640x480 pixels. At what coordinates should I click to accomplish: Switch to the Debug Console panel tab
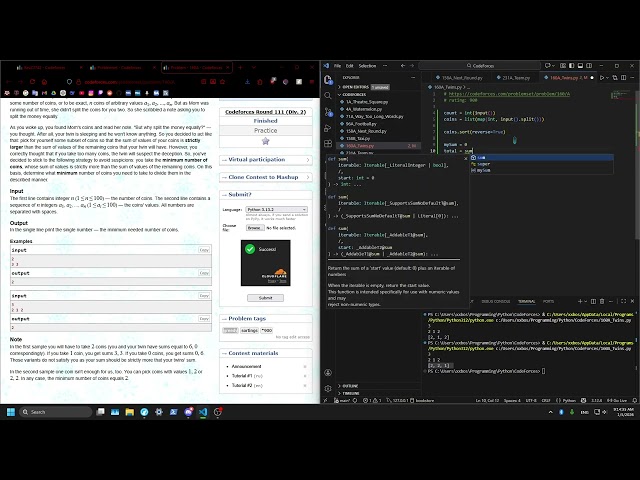pyautogui.click(x=496, y=301)
